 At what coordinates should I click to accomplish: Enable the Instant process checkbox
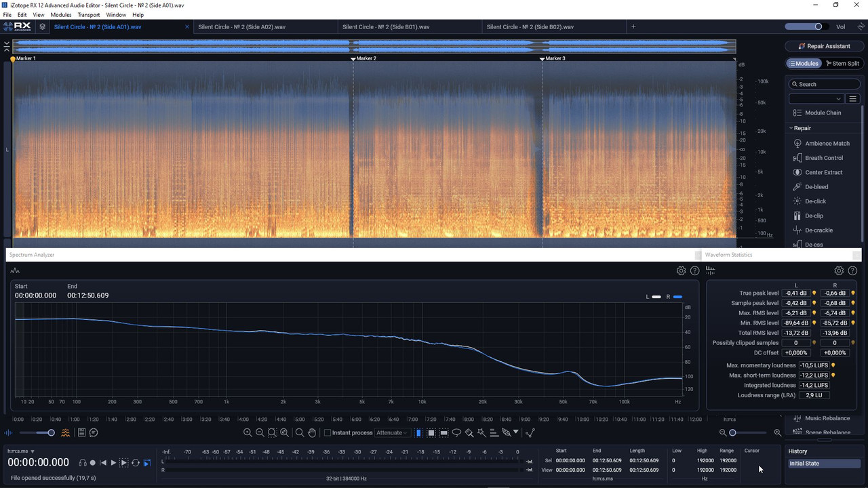(x=328, y=432)
